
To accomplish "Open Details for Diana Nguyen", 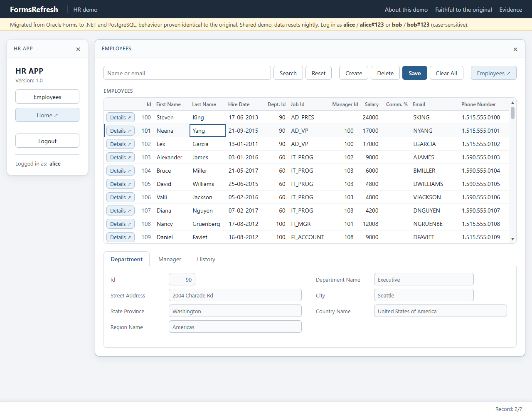I will click(x=121, y=211).
